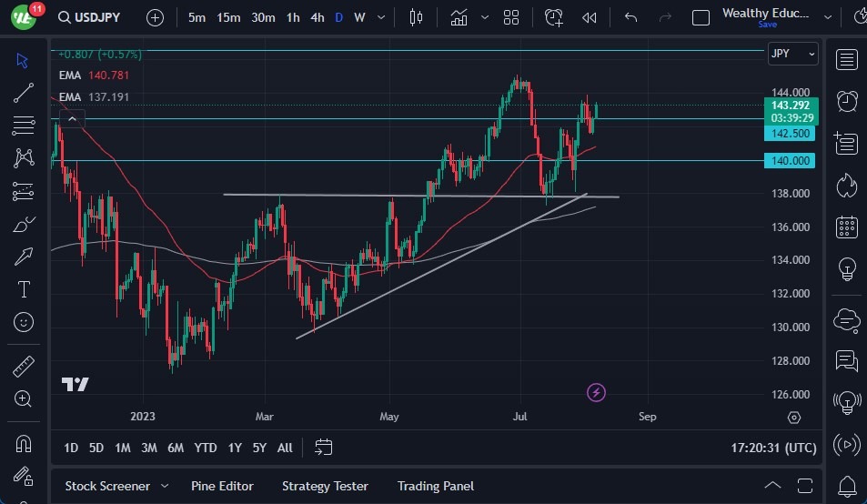This screenshot has height=504, width=867.
Task: Open the JPY currency dropdown
Action: pos(793,54)
